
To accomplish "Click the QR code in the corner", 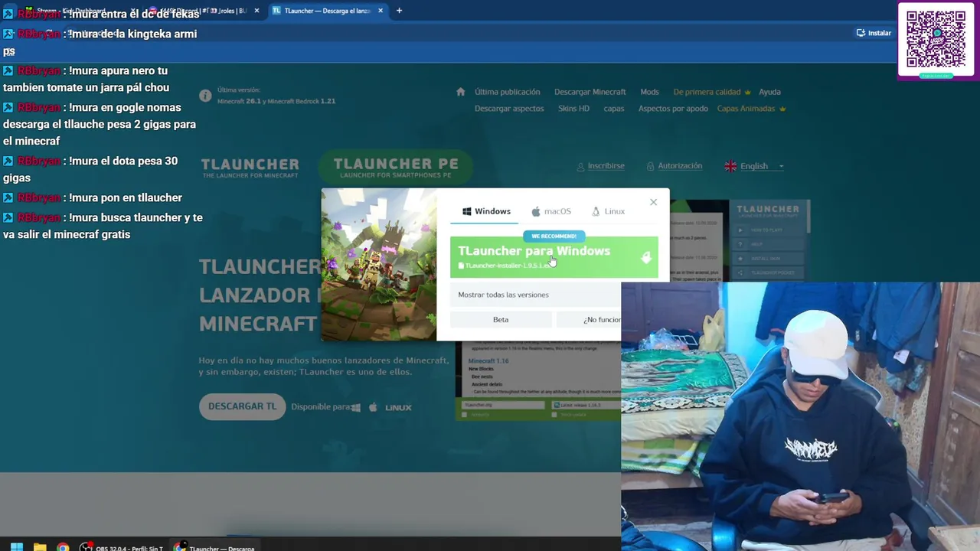I will tap(936, 39).
